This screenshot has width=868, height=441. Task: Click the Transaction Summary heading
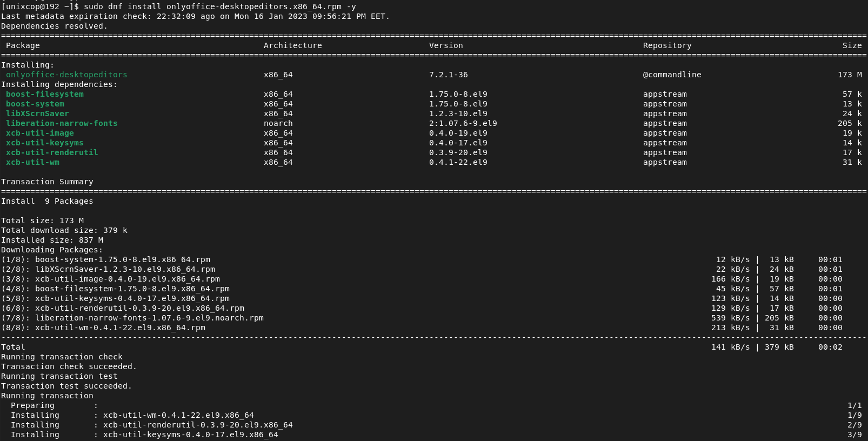[47, 182]
